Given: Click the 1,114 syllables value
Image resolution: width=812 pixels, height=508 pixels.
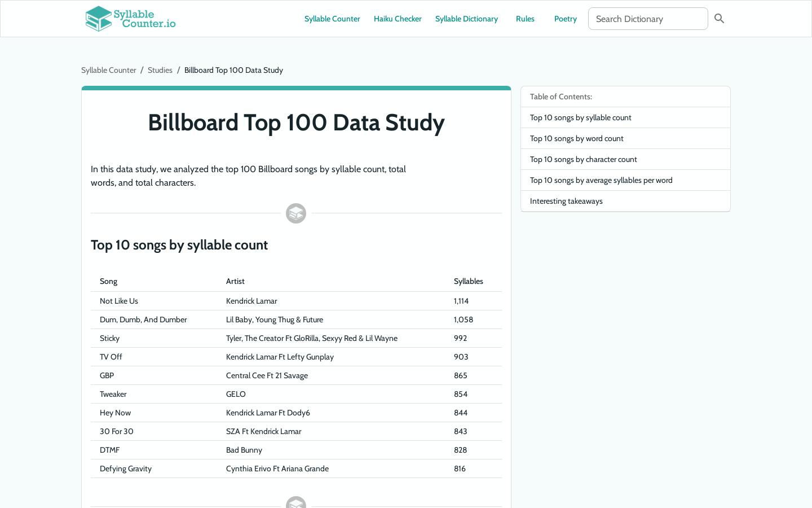Looking at the screenshot, I should pyautogui.click(x=461, y=301).
